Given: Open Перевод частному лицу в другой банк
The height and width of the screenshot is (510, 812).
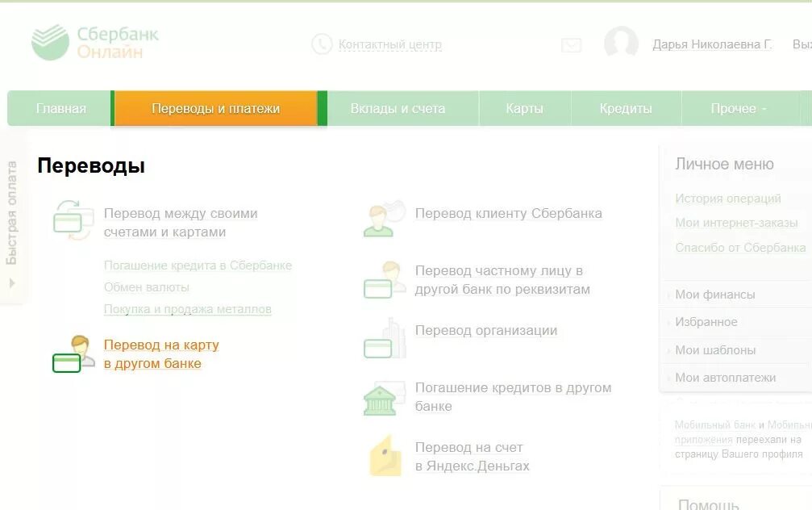Looking at the screenshot, I should click(x=502, y=280).
